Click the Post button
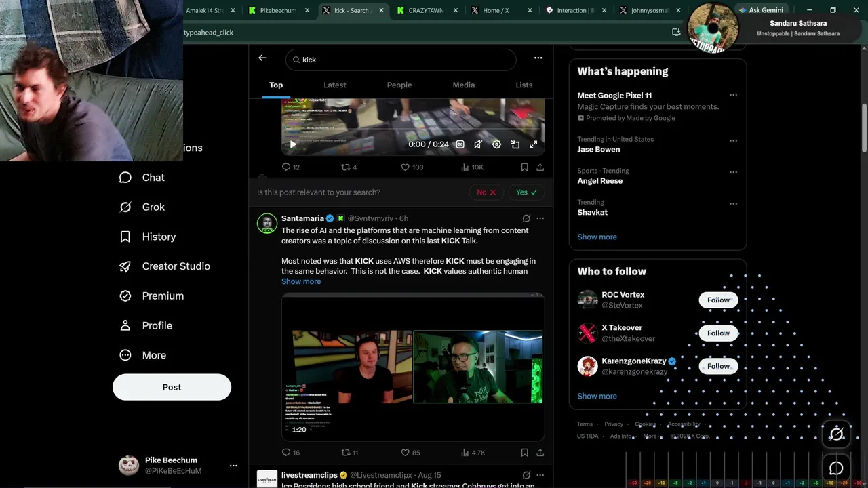 172,387
